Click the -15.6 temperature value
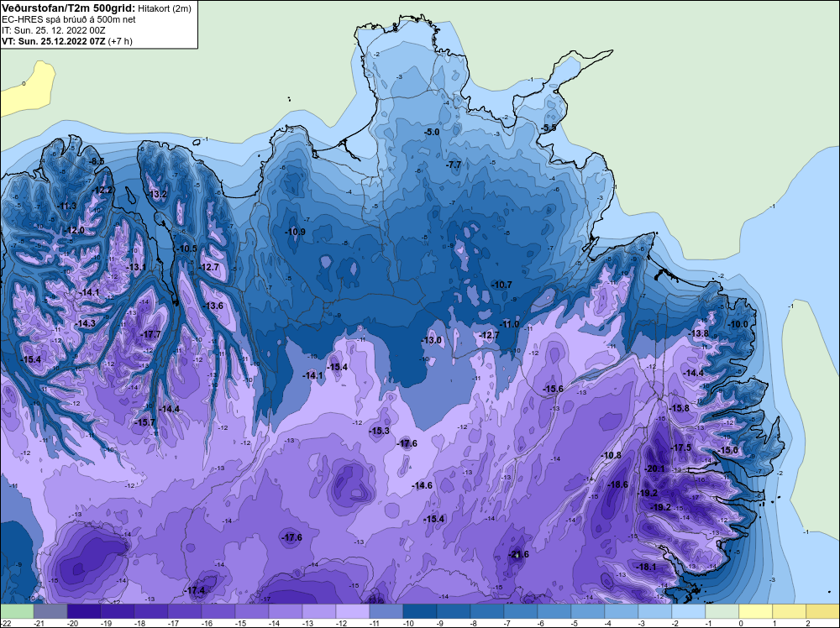 coord(553,389)
